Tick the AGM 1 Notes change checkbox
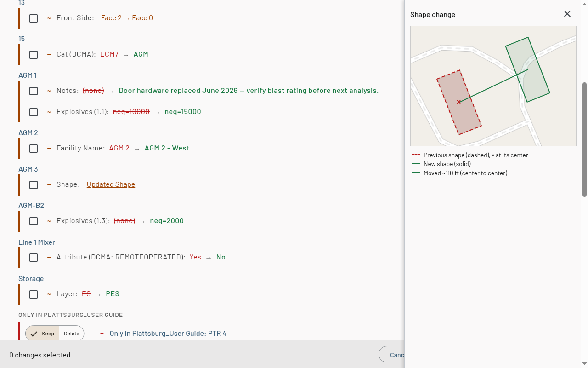This screenshot has height=368, width=588. pos(34,91)
